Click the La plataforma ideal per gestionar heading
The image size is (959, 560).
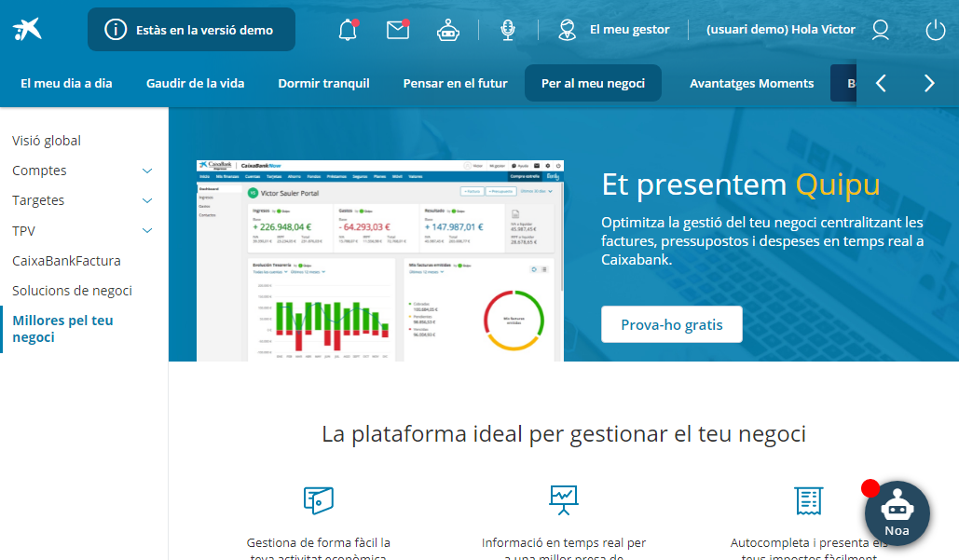point(563,434)
